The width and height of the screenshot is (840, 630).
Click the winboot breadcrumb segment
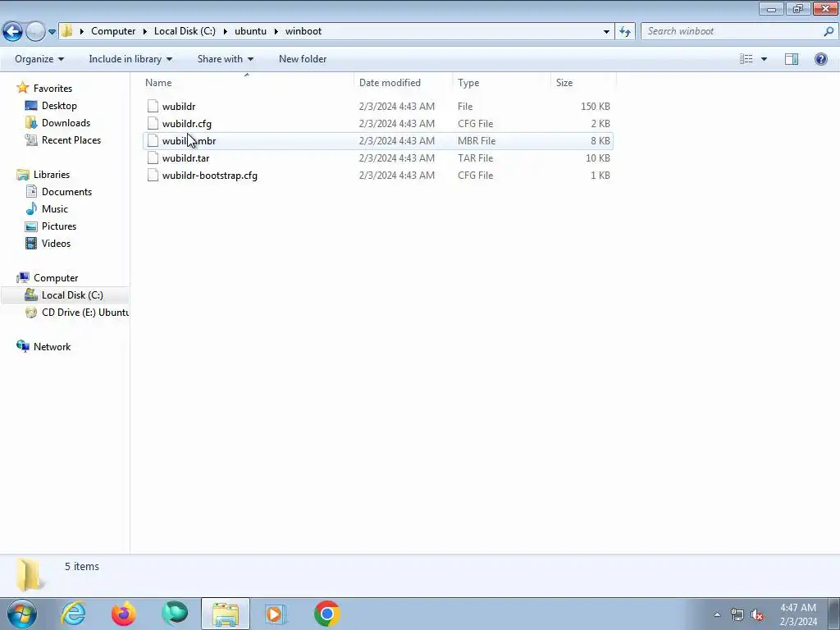click(304, 31)
